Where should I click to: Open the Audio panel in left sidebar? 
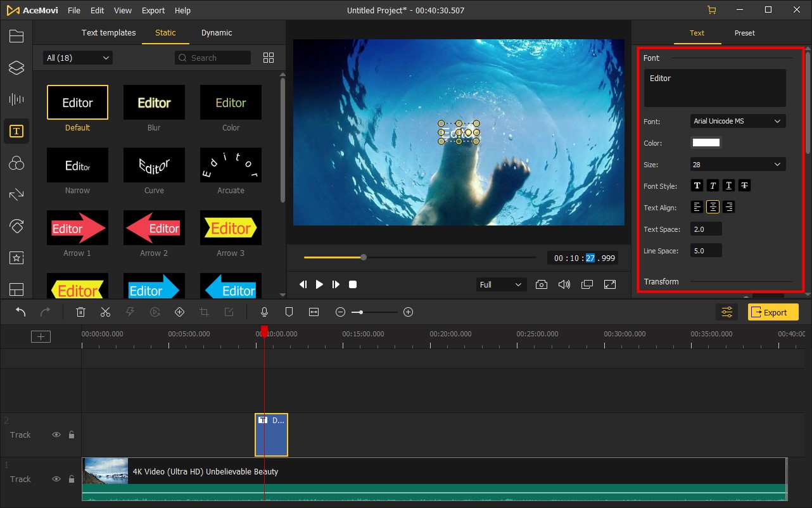16,99
